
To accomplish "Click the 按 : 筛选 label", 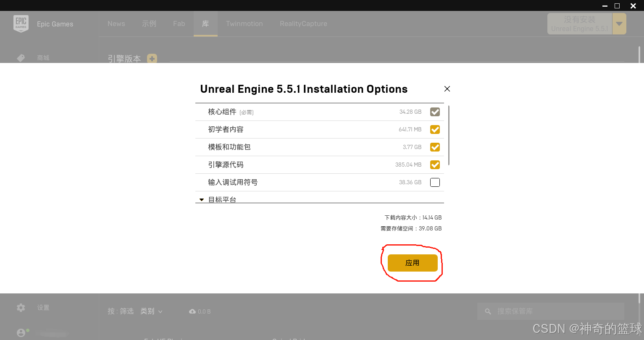I will point(121,311).
